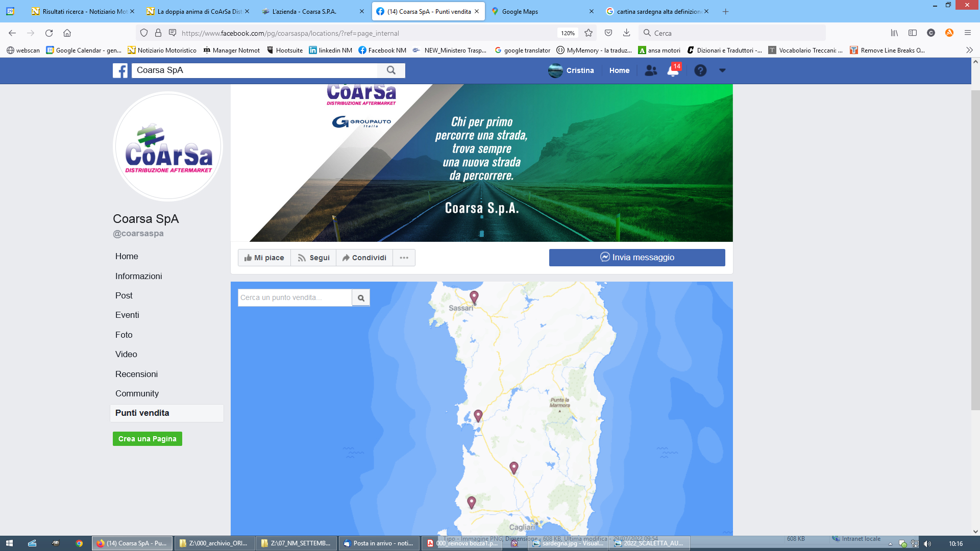Click the Facebook logo icon
This screenshot has width=980, height=551.
[120, 70]
